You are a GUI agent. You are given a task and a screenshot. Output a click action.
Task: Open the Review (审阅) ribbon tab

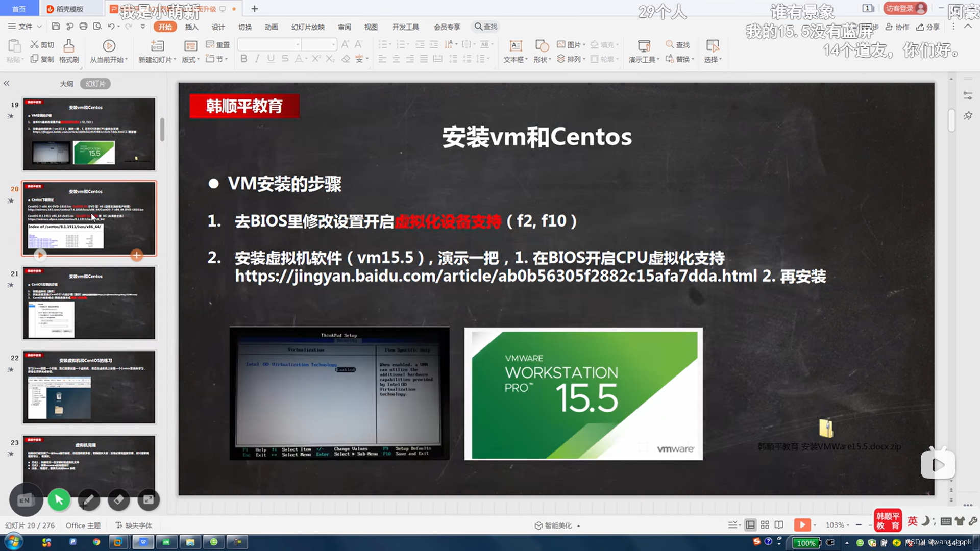345,27
